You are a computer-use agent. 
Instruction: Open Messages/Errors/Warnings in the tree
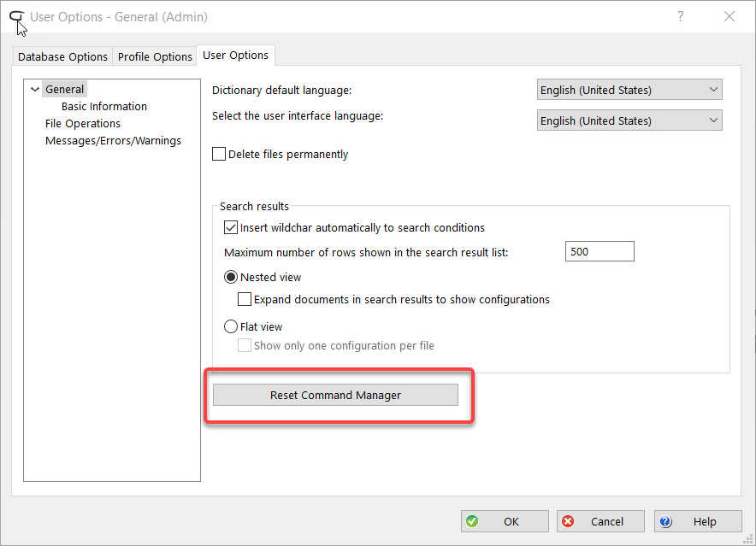coord(113,141)
